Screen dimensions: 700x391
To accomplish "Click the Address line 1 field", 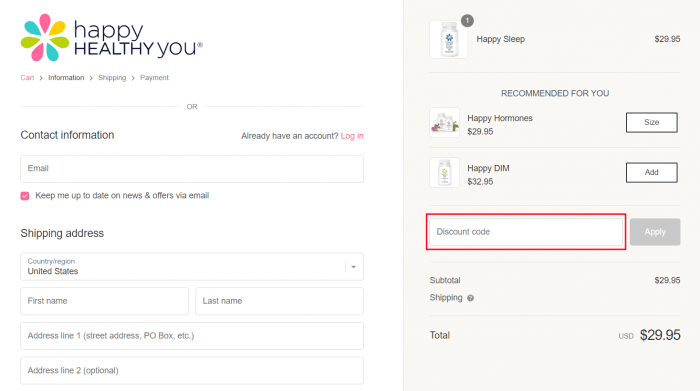I will coord(192,336).
